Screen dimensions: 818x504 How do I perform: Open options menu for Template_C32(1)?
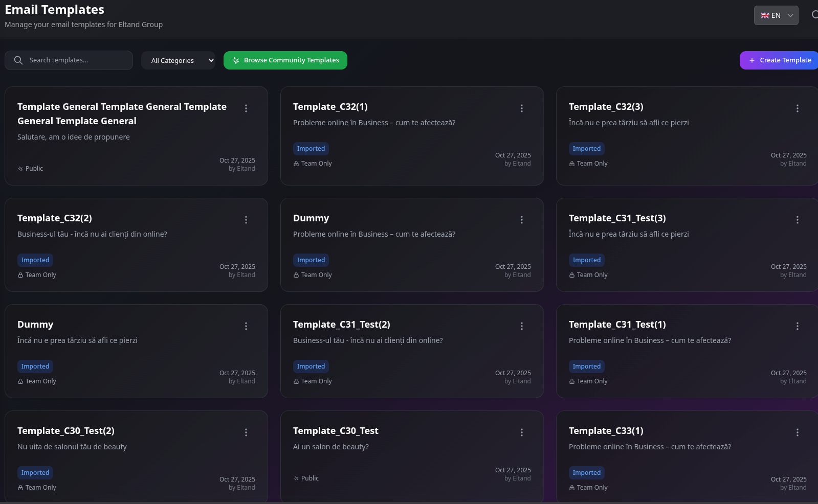(x=521, y=108)
